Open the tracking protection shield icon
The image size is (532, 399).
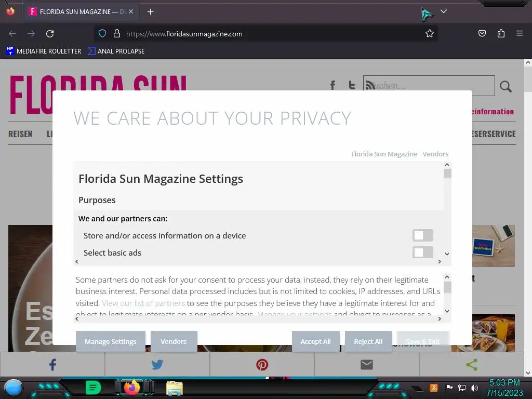[102, 34]
